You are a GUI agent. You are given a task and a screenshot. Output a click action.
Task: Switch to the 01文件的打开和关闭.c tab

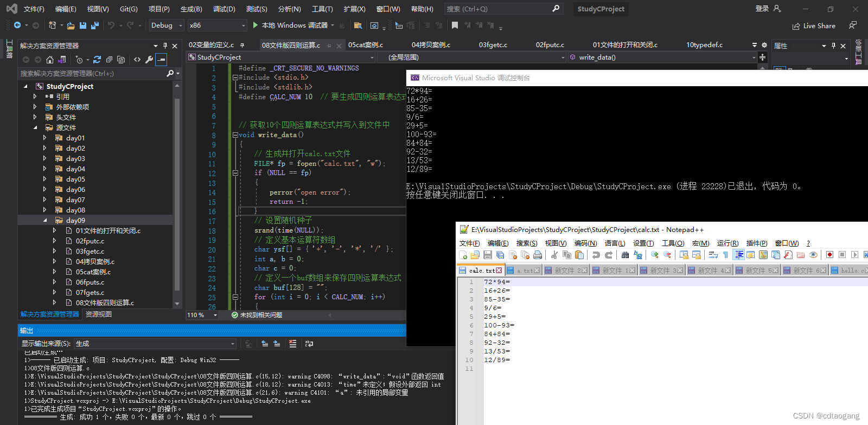pyautogui.click(x=625, y=45)
